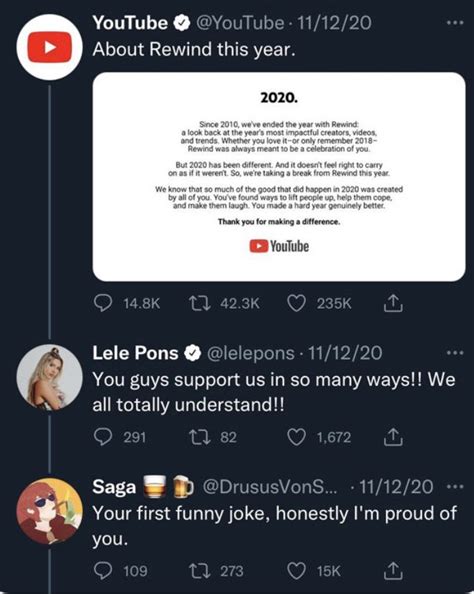Open more options on Lele Pons's tweet

[x=455, y=353]
